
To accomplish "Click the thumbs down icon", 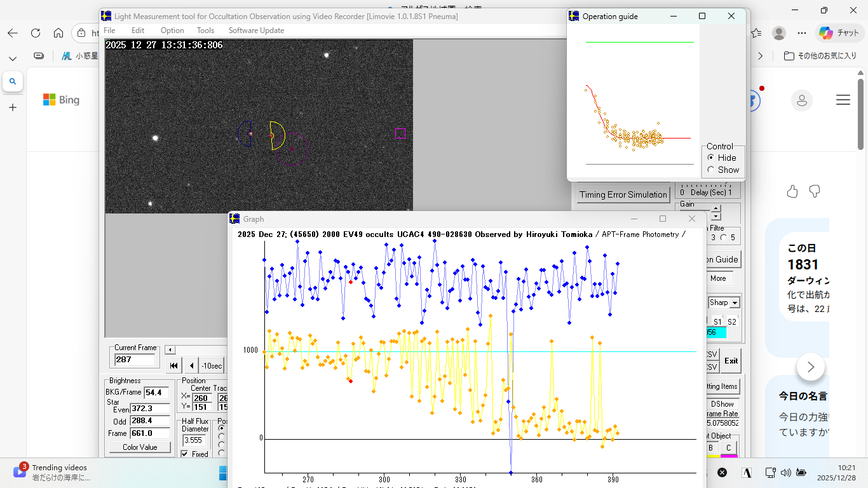I will (x=814, y=191).
